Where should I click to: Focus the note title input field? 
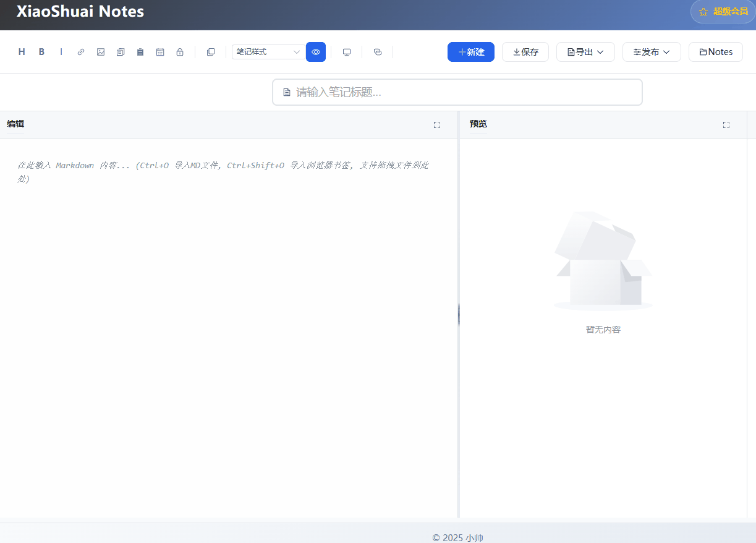coord(457,92)
